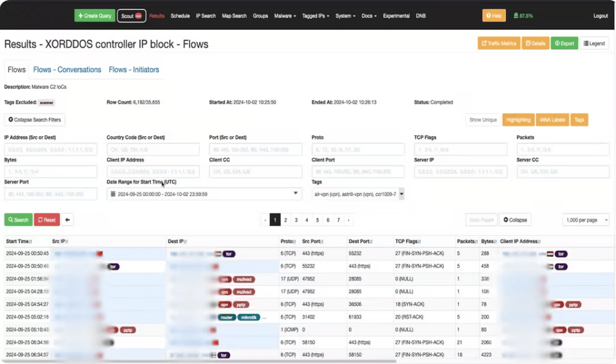This screenshot has width=616, height=364.
Task: Open the Malware dropdown menu
Action: [x=285, y=16]
